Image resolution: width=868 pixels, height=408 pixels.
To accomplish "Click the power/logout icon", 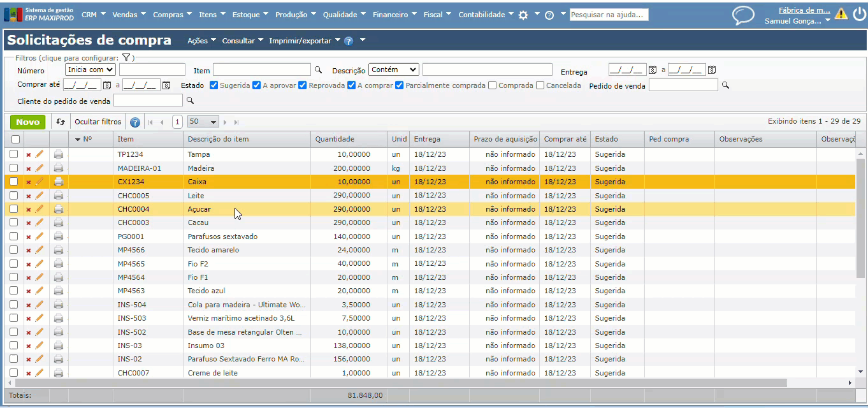I will (x=858, y=13).
